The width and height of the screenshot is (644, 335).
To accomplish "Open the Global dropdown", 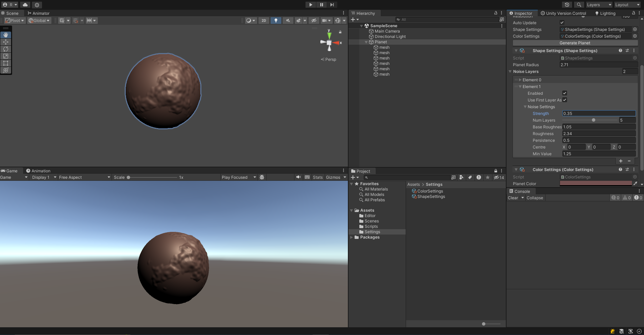I will [39, 20].
